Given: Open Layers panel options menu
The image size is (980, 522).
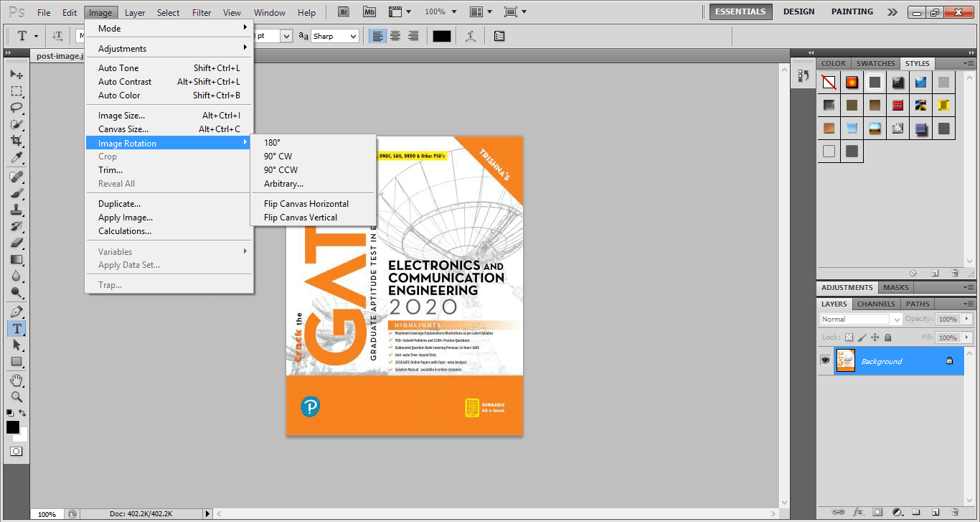Looking at the screenshot, I should (969, 304).
